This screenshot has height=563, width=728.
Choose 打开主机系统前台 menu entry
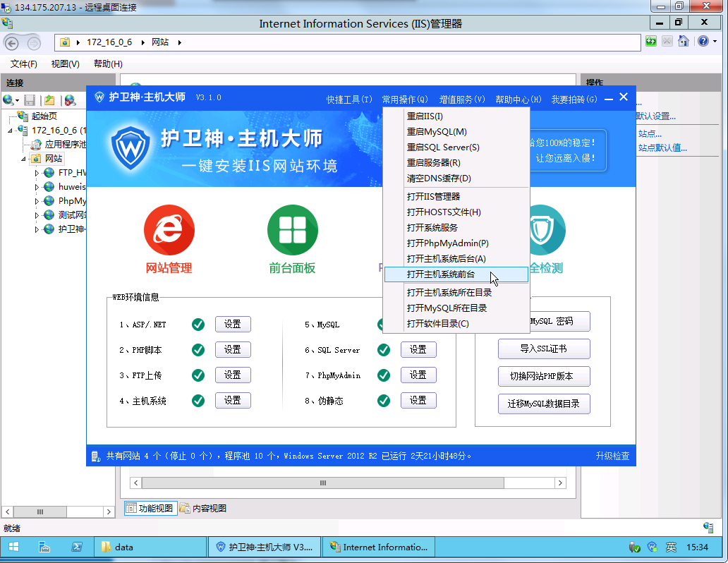pyautogui.click(x=456, y=274)
